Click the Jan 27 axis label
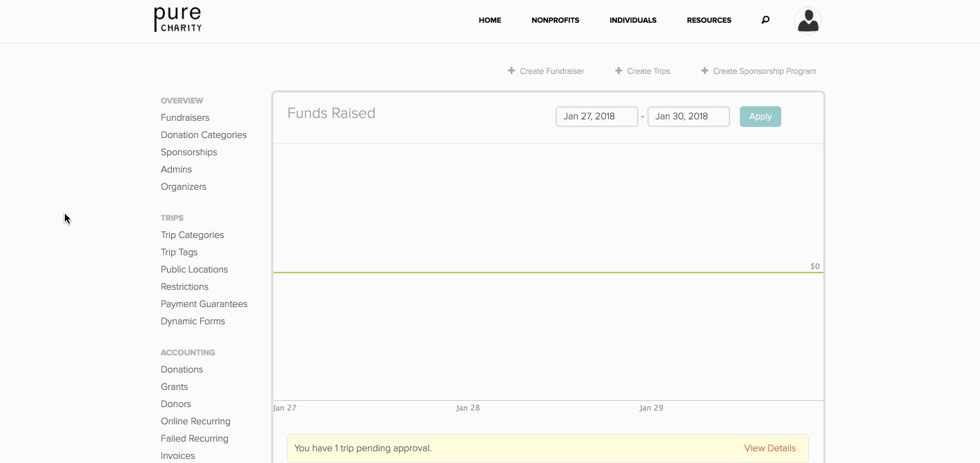The width and height of the screenshot is (980, 463). click(x=285, y=408)
